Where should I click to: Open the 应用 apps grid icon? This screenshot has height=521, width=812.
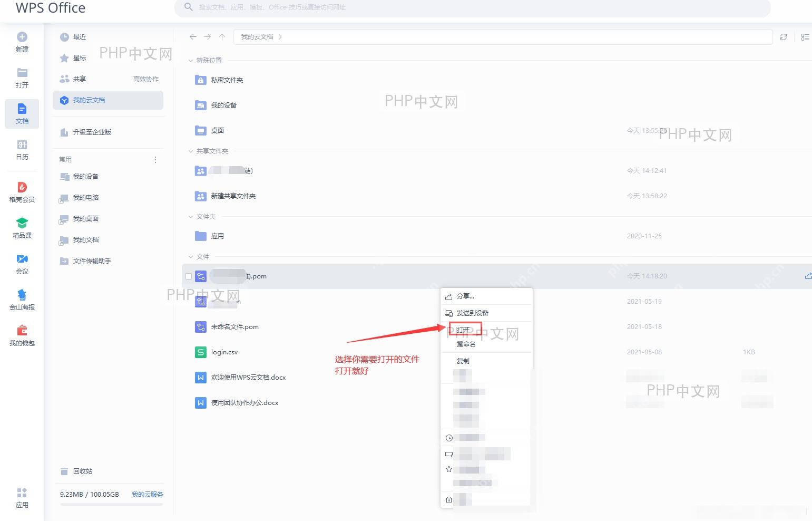(x=22, y=493)
